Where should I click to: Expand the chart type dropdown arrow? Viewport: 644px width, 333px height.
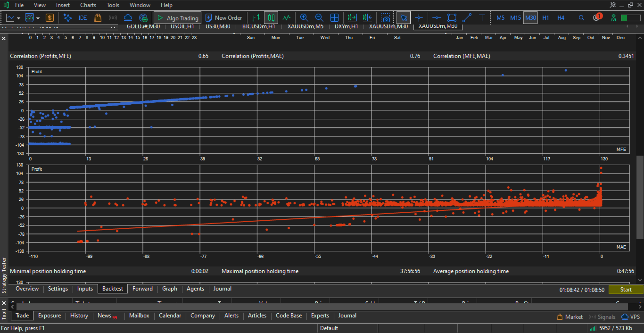coord(18,18)
